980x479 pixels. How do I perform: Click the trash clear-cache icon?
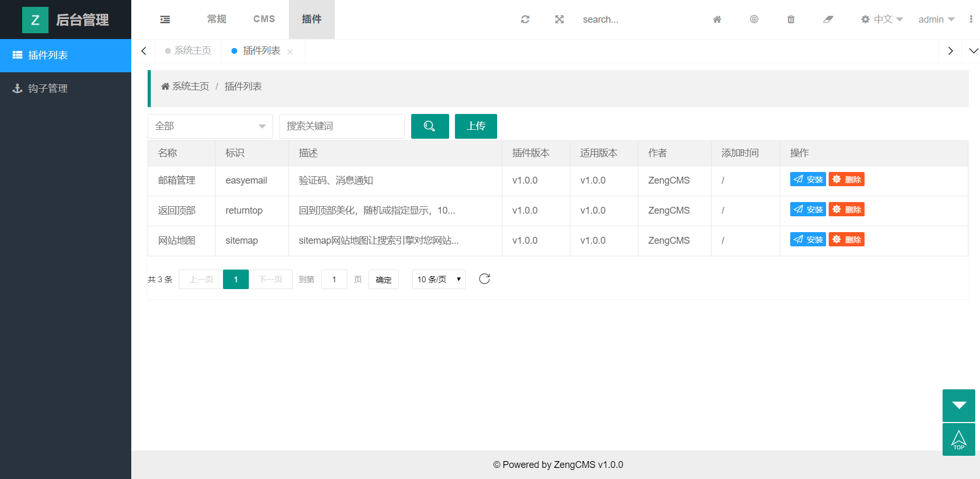tap(791, 20)
